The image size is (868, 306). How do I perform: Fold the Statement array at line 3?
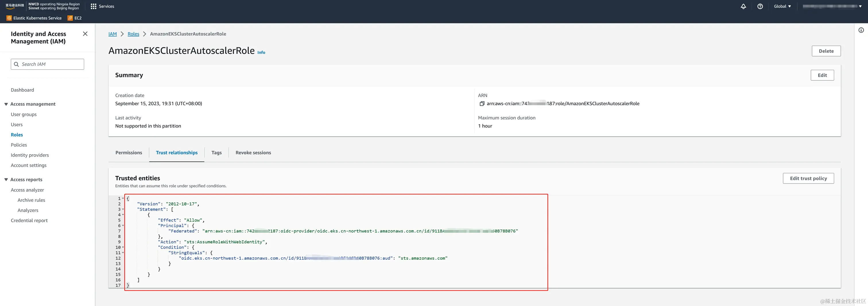click(x=123, y=209)
